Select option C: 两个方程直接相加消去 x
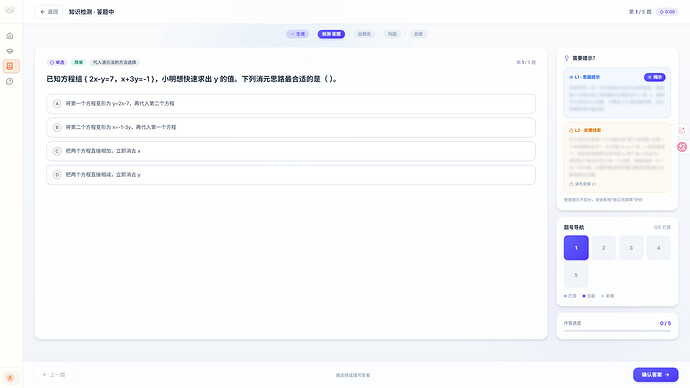This screenshot has height=388, width=690. coord(291,151)
